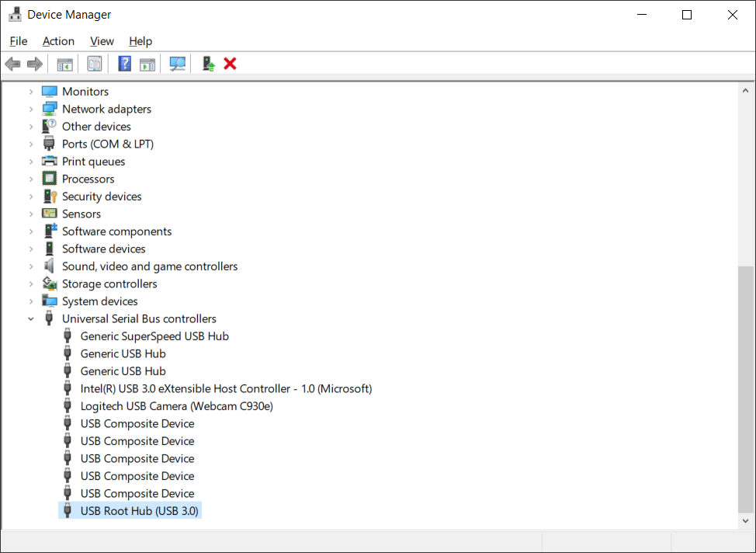Expand the Monitors category

click(x=31, y=92)
